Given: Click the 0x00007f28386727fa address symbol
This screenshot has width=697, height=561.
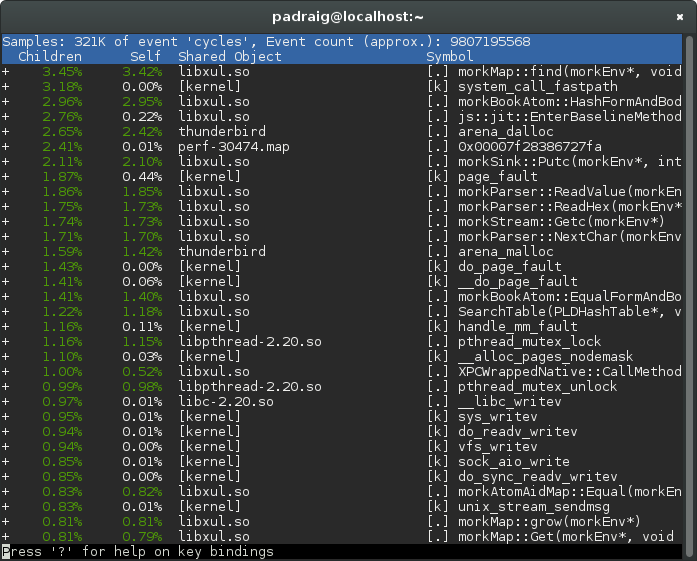Looking at the screenshot, I should coord(530,147).
